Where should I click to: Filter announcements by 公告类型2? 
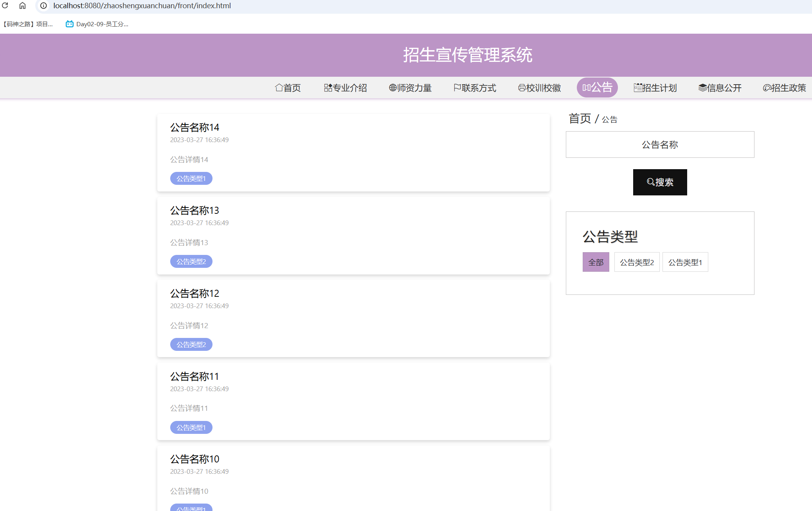637,262
